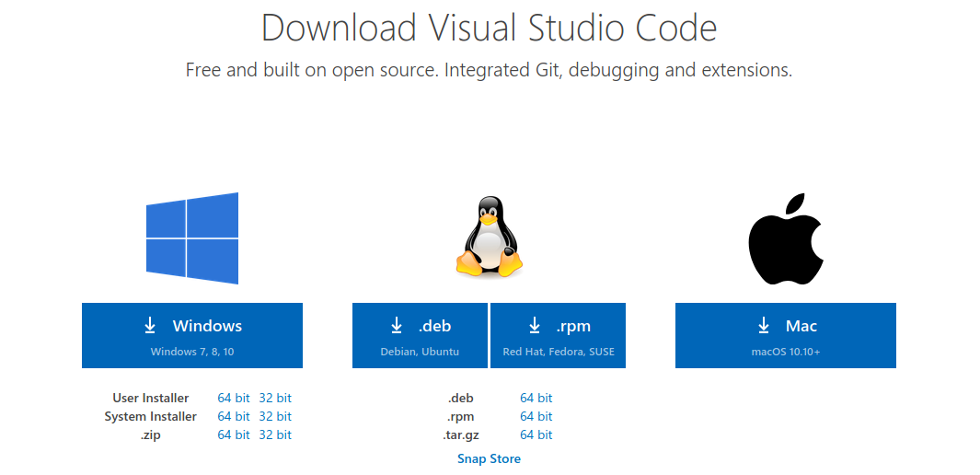
Task: Click the '.rpm' row label under Linux
Action: tap(461, 416)
